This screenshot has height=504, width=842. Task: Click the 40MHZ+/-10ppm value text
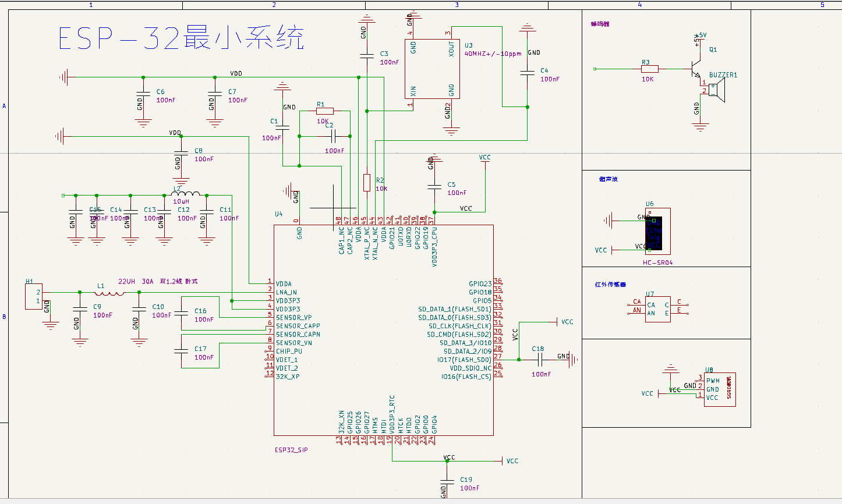pos(493,54)
